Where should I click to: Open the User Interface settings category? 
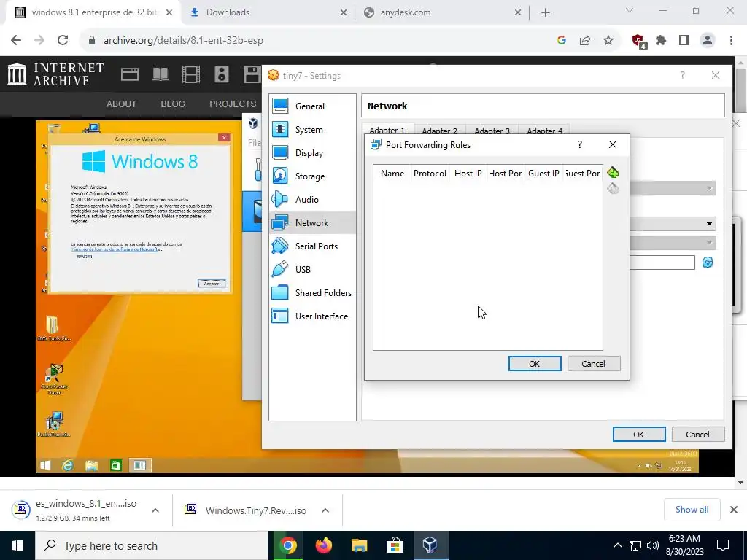312,316
